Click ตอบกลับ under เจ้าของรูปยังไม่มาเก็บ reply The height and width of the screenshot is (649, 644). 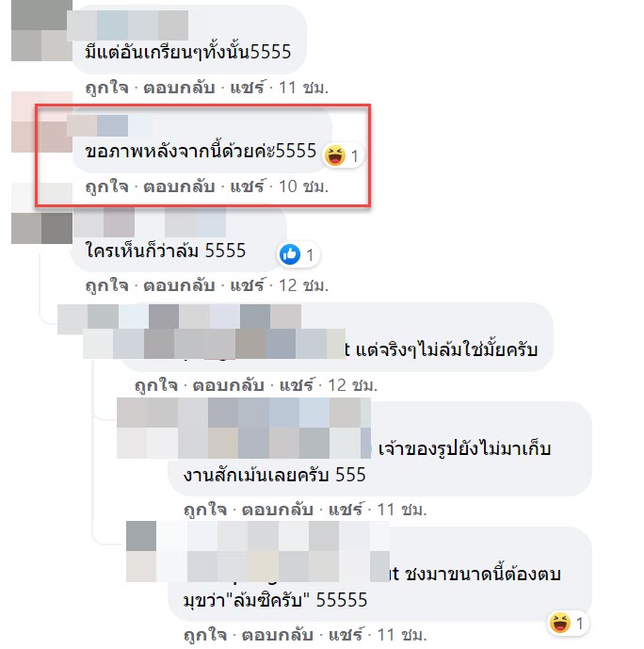click(x=278, y=510)
